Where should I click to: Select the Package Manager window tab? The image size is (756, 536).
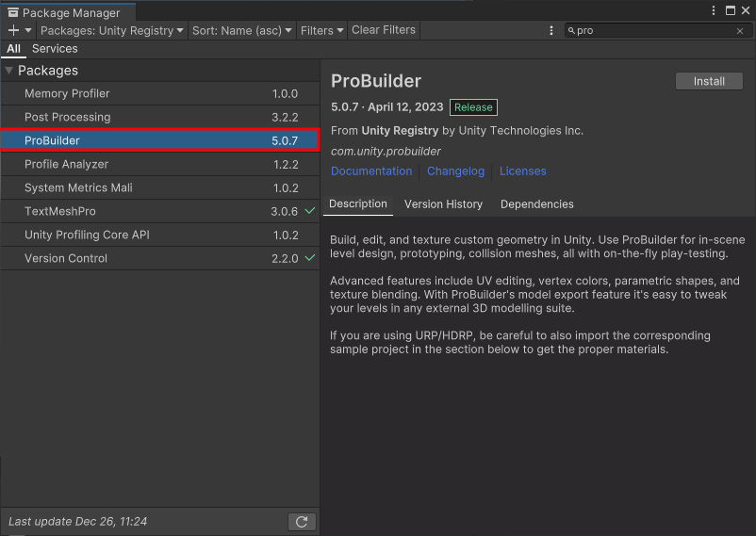point(68,12)
